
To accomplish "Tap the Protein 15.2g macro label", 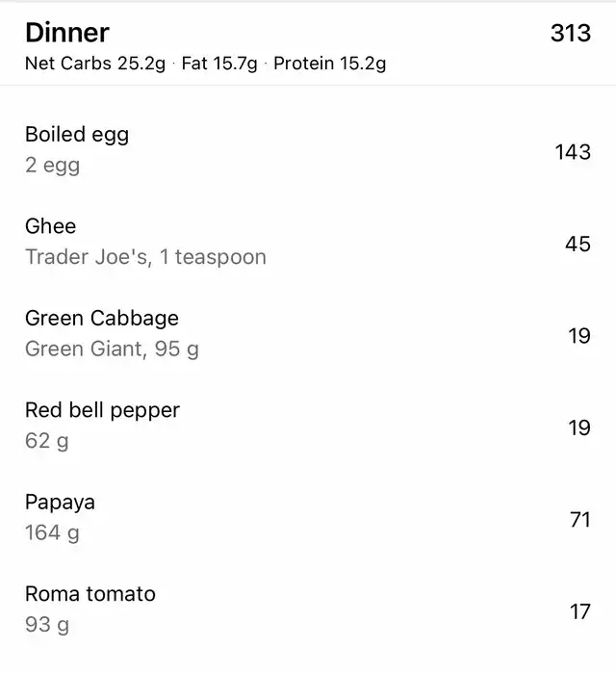I will 329,65.
